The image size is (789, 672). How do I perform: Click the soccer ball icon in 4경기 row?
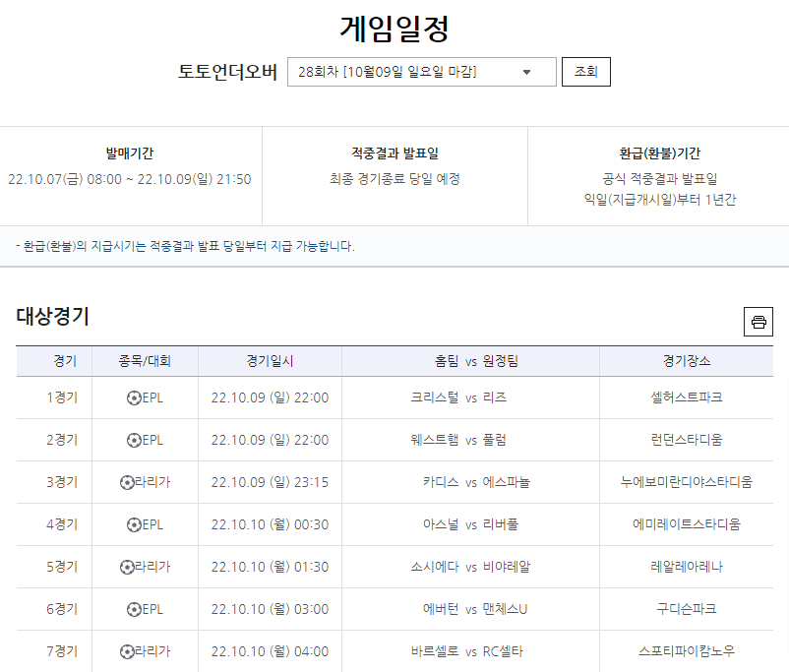point(134,525)
